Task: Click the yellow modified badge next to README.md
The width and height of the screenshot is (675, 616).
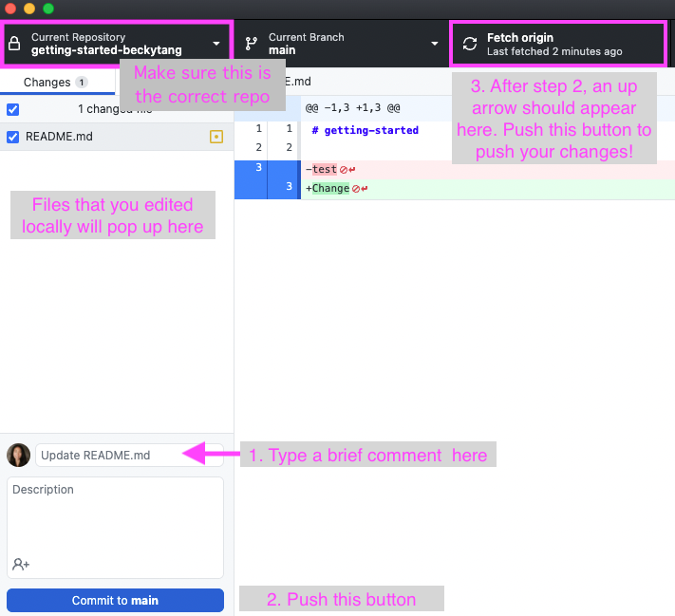Action: point(216,137)
